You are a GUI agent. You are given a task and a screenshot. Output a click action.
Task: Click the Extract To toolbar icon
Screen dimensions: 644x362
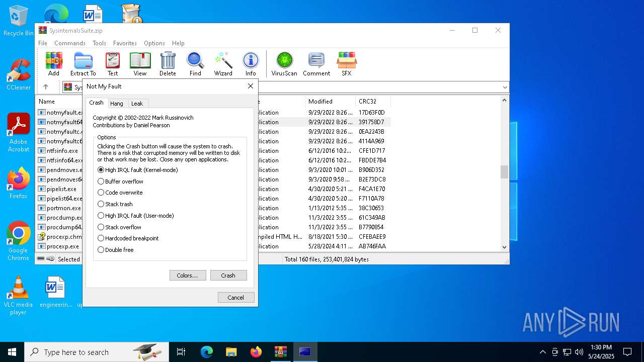click(83, 64)
